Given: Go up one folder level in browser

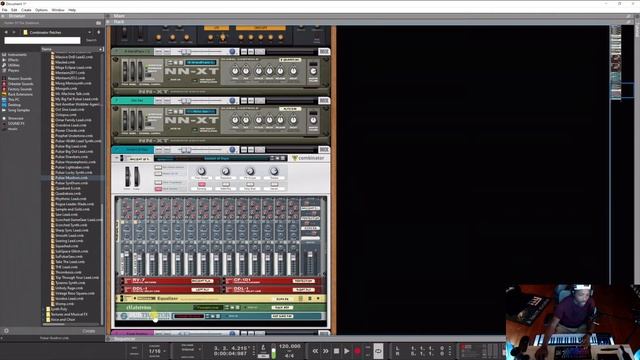Looking at the screenshot, I should [98, 32].
